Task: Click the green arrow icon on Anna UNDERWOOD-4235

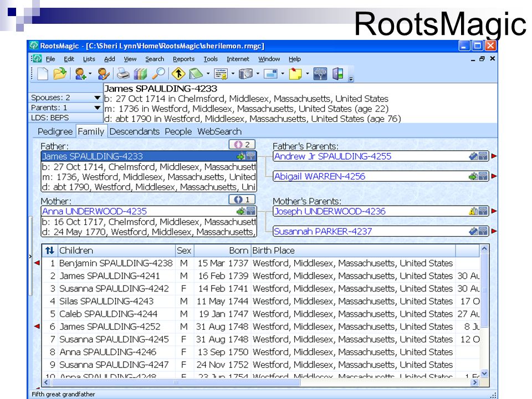Action: point(241,211)
